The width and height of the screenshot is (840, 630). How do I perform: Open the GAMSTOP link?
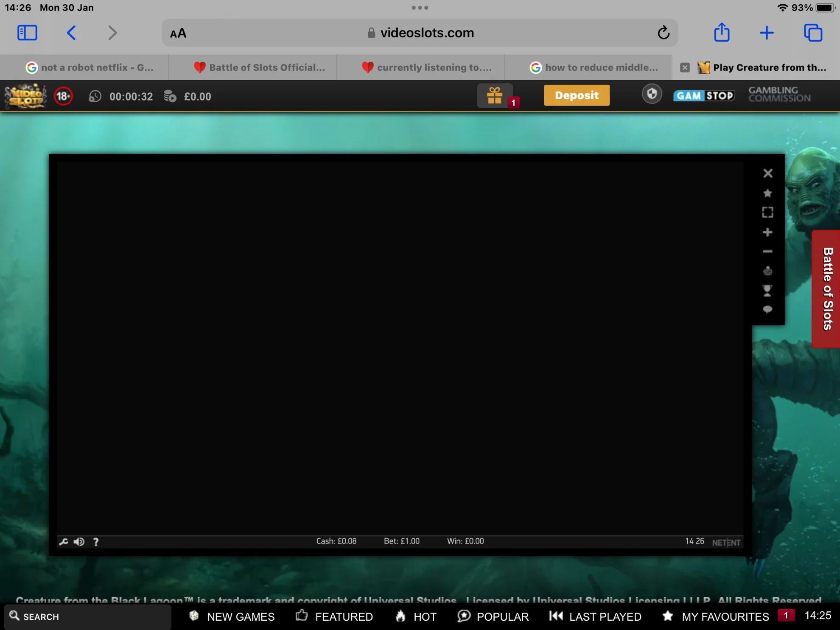pyautogui.click(x=704, y=96)
